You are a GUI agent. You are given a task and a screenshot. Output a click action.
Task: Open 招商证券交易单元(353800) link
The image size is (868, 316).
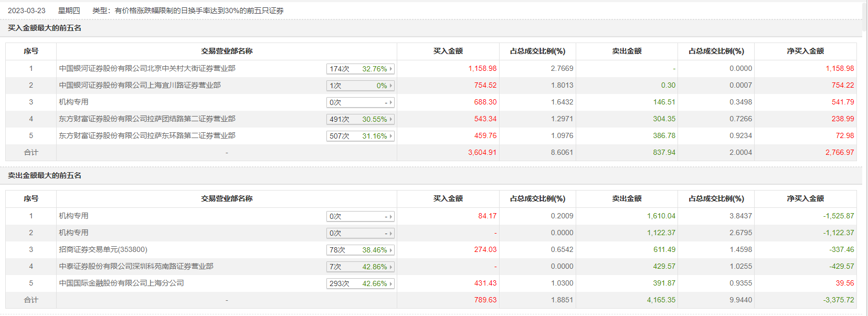coord(103,249)
